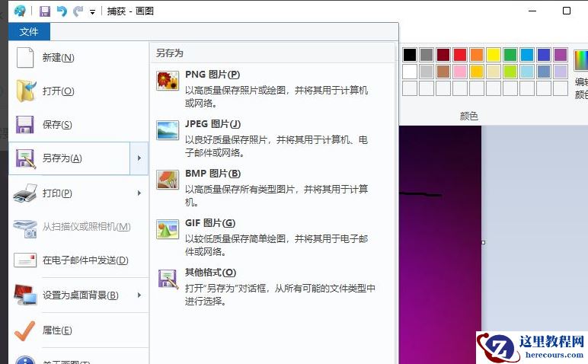Pick the purple color swatch
The height and width of the screenshot is (364, 588).
561,55
